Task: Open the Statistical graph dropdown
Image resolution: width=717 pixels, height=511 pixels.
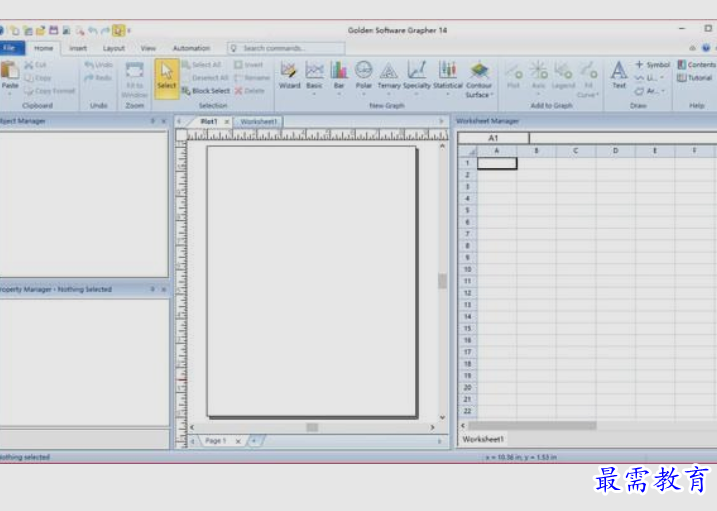Action: (448, 94)
